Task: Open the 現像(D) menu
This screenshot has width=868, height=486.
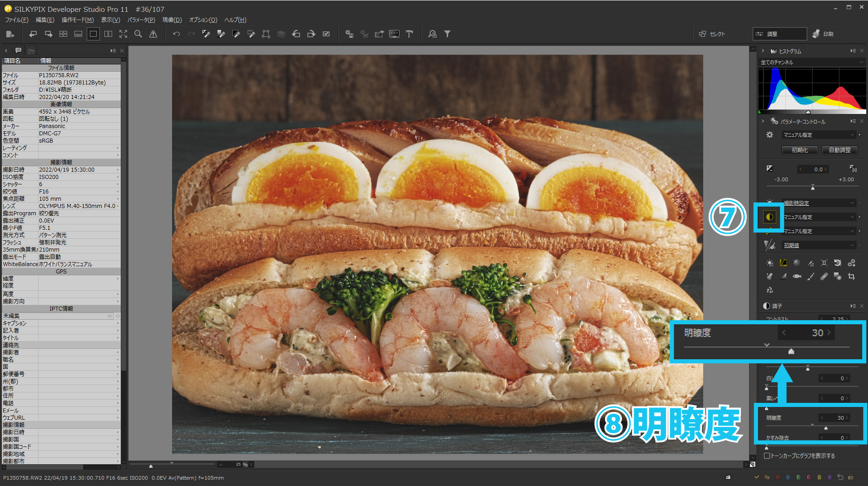Action: pyautogui.click(x=172, y=20)
